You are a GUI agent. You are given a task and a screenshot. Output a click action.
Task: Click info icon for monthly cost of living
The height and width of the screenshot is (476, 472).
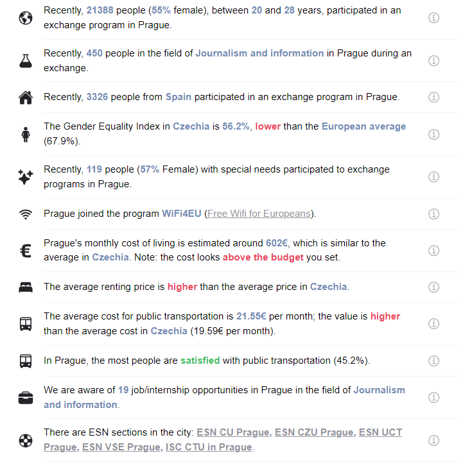[x=433, y=250]
